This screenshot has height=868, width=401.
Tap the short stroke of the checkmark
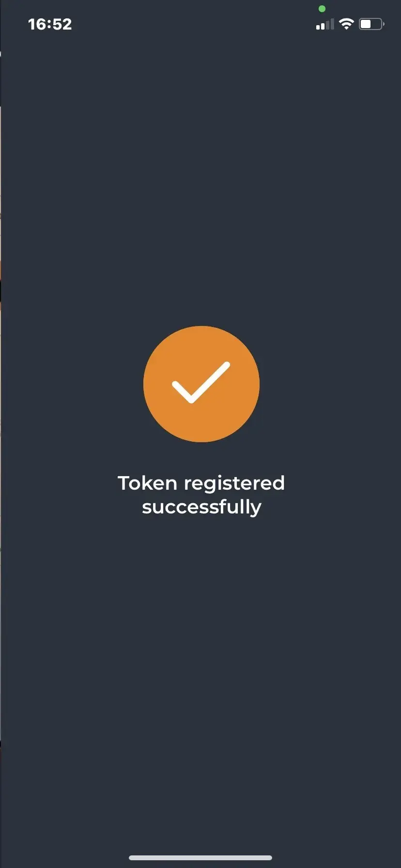(183, 392)
